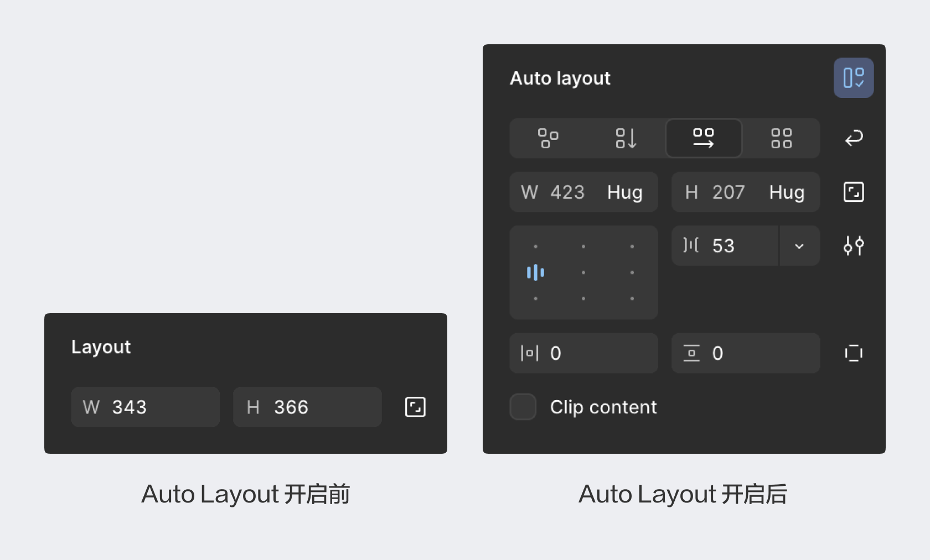Open the gap spacing dropdown chevron
This screenshot has width=930, height=560.
pos(799,246)
